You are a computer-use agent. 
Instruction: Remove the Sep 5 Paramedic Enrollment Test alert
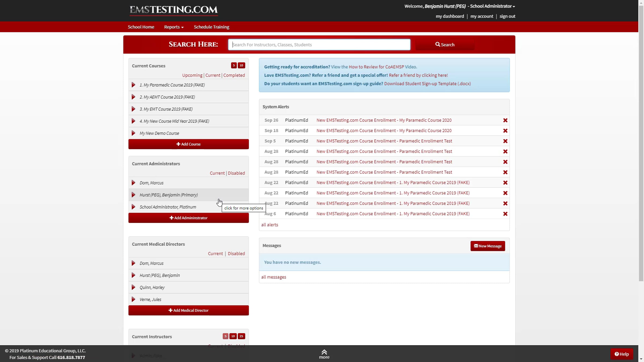point(505,141)
